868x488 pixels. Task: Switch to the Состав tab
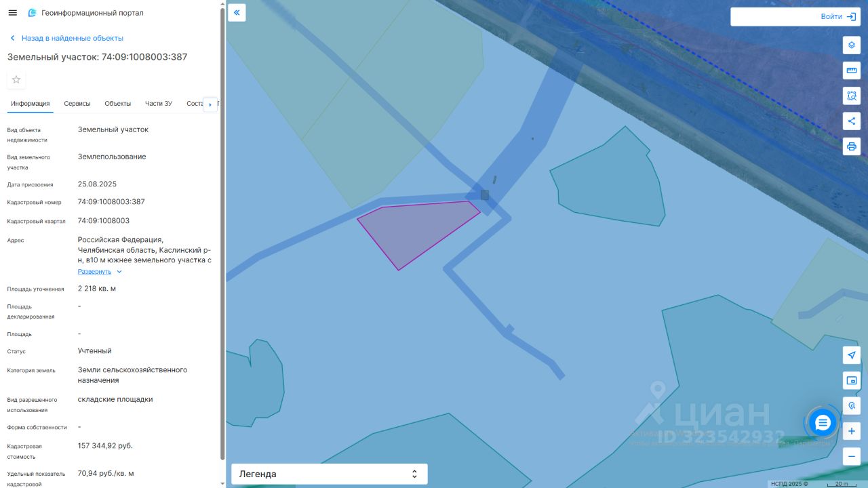click(194, 104)
